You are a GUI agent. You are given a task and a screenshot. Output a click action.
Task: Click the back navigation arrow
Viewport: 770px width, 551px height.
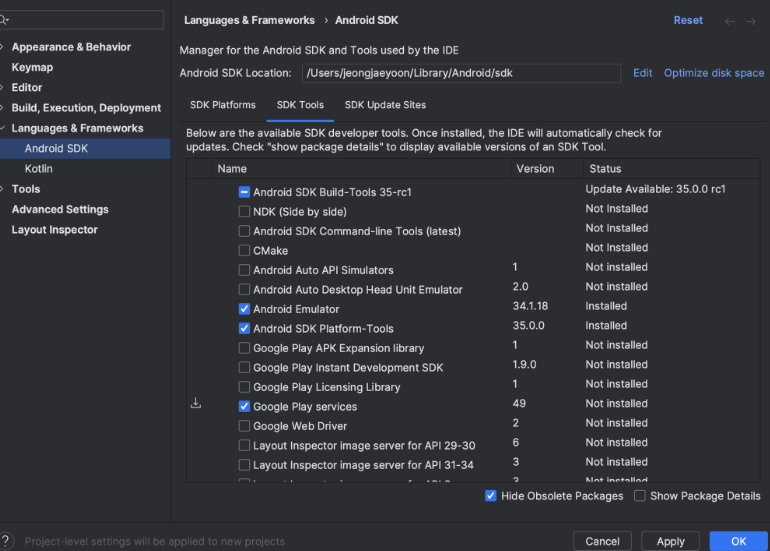click(729, 21)
